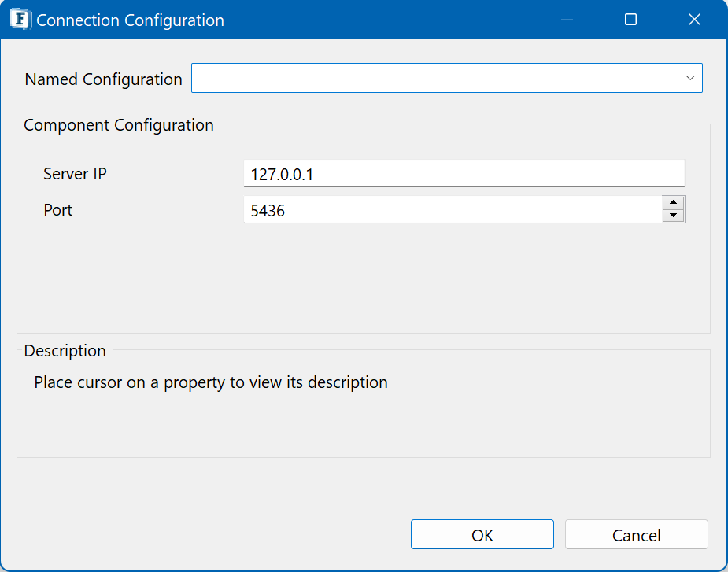
Task: Maximize the Connection Configuration window
Action: [x=630, y=20]
